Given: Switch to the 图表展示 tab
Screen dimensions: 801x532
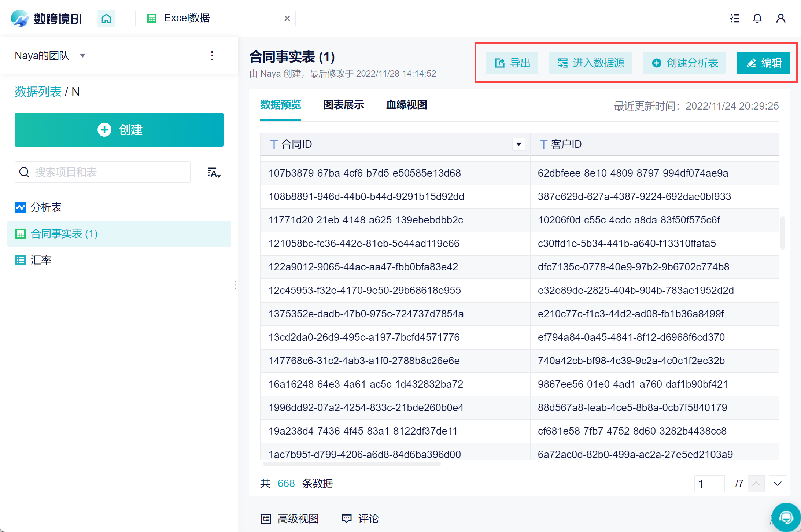Looking at the screenshot, I should pos(343,105).
